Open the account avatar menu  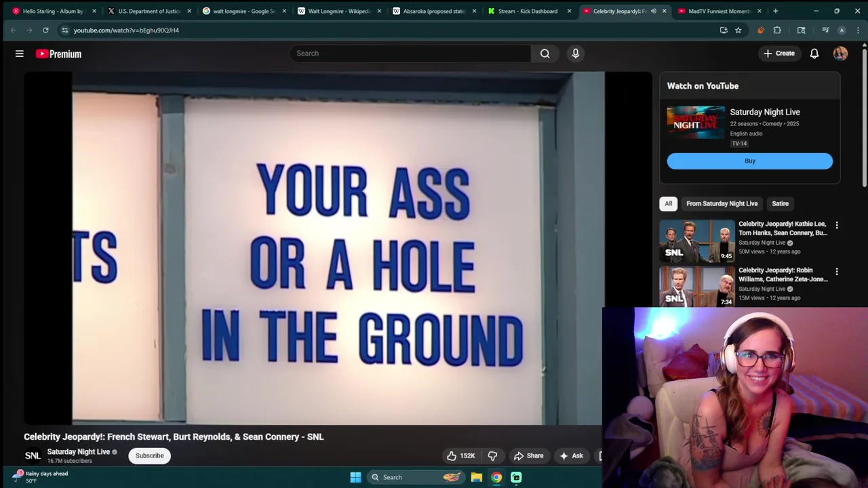click(x=840, y=54)
